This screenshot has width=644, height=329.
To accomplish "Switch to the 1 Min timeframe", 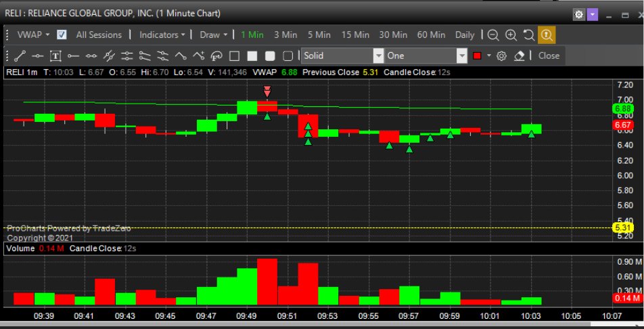I will pyautogui.click(x=252, y=35).
